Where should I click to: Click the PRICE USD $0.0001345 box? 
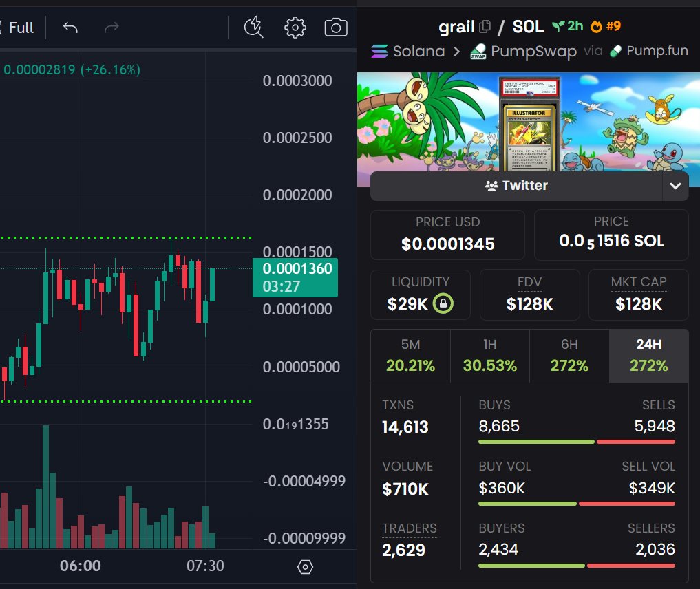(448, 235)
